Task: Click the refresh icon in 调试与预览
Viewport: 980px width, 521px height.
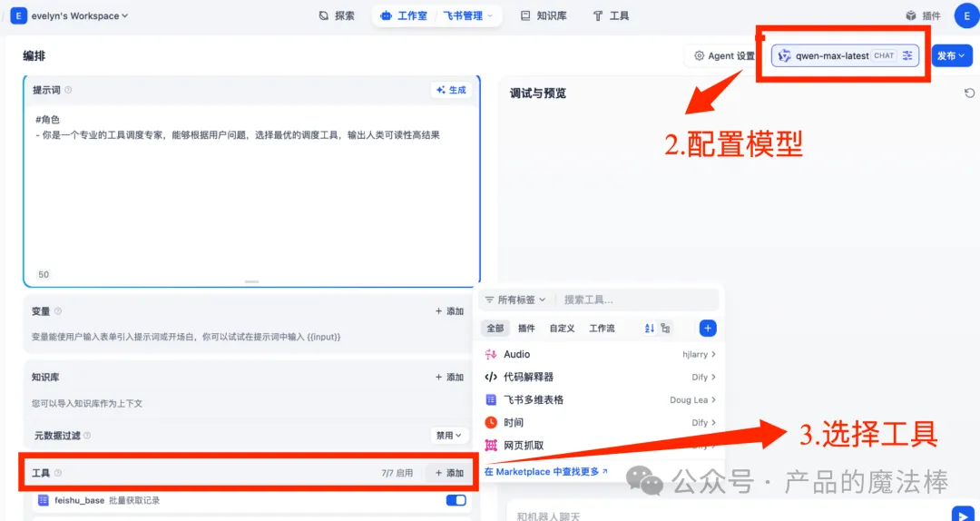Action: click(x=969, y=93)
